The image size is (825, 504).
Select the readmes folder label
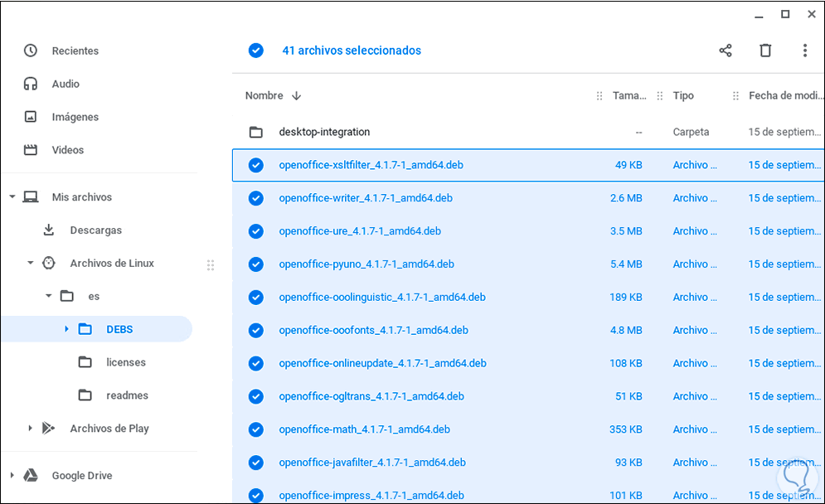coord(127,395)
